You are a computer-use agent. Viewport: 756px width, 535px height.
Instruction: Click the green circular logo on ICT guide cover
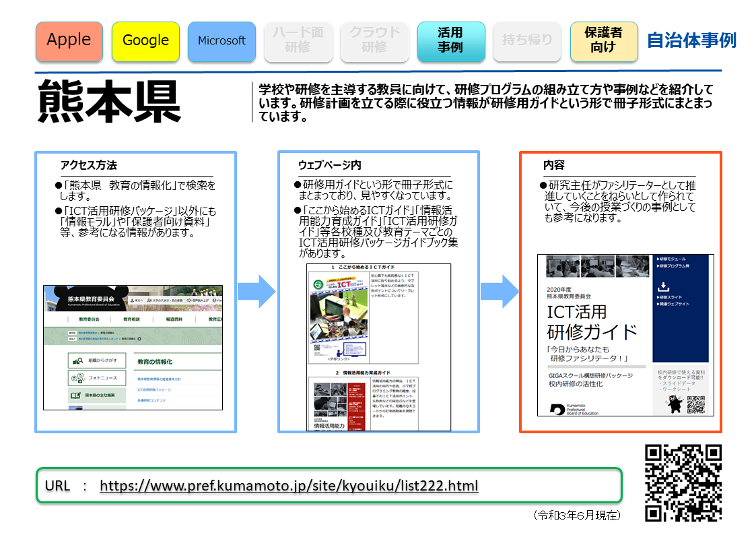click(318, 284)
